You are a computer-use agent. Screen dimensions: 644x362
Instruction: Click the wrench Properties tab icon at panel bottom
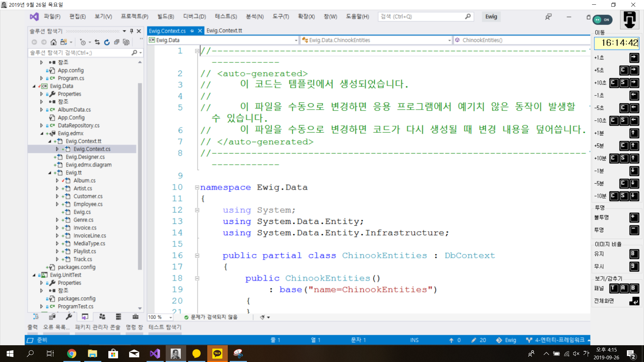pyautogui.click(x=69, y=317)
